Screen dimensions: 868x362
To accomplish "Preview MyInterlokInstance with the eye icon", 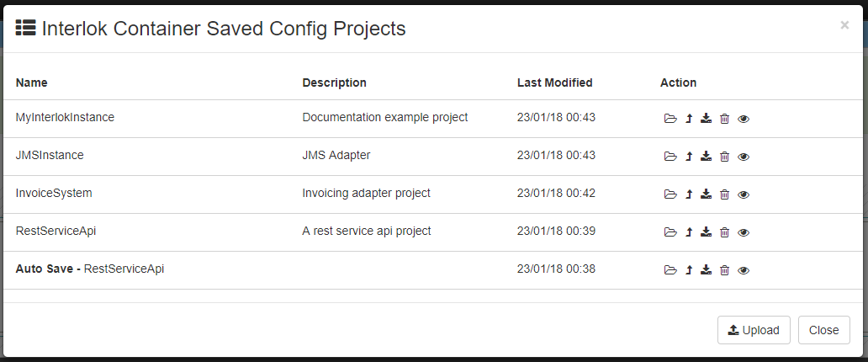I will pos(744,119).
